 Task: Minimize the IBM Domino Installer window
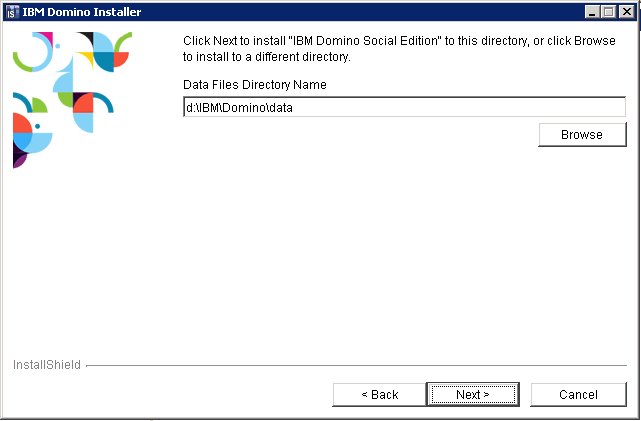tap(592, 12)
